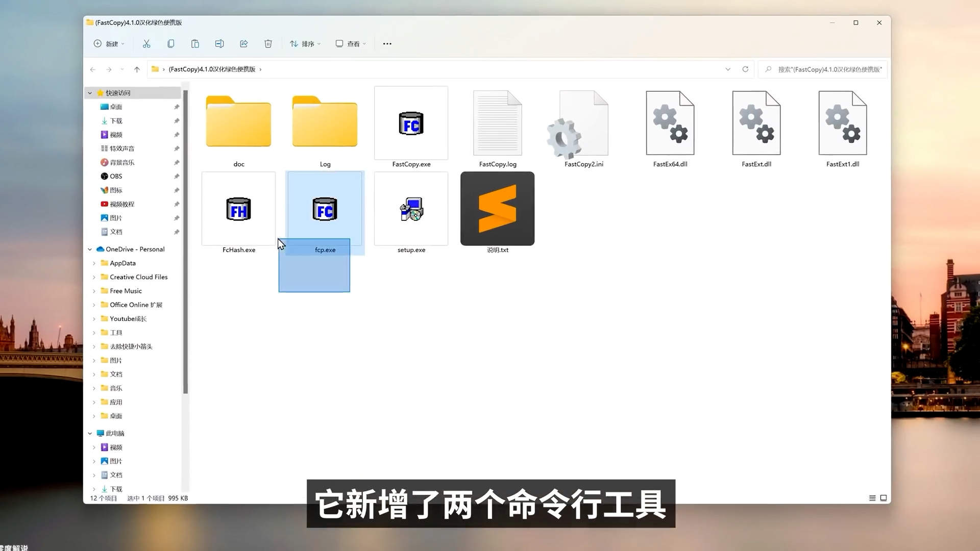Switch to large icons view in the status bar

click(884, 498)
